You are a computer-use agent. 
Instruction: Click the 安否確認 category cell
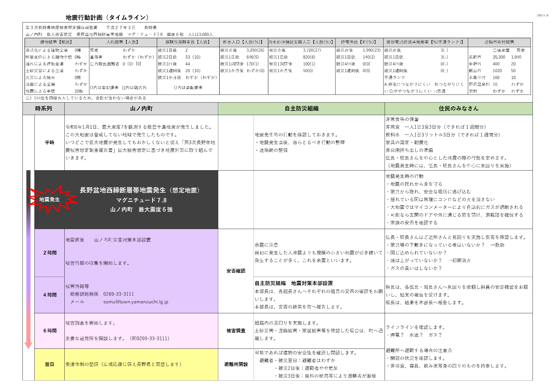[236, 271]
